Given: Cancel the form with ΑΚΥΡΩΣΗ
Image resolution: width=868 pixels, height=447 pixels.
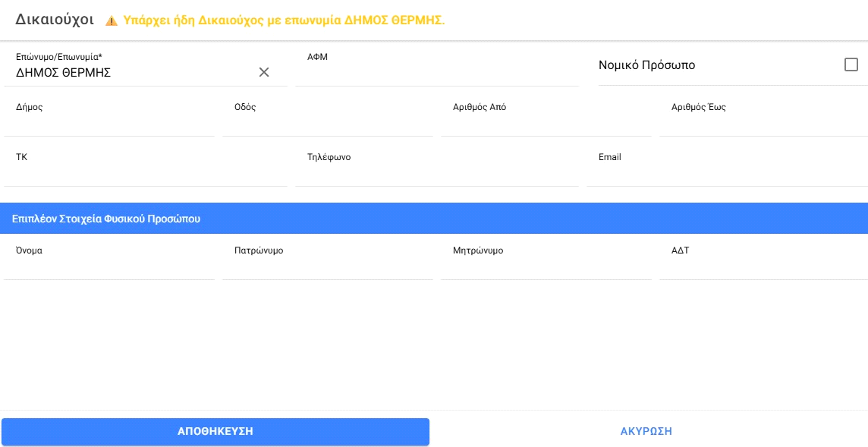Looking at the screenshot, I should coord(646,431).
